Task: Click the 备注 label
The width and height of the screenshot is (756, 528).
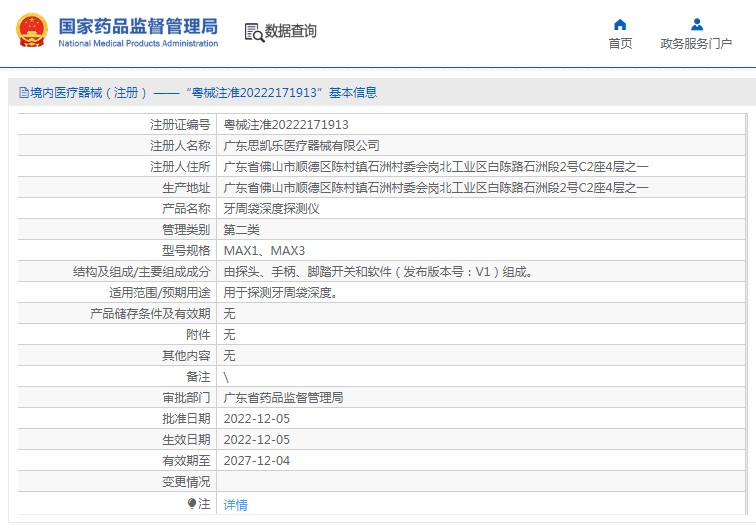Action: pos(198,377)
